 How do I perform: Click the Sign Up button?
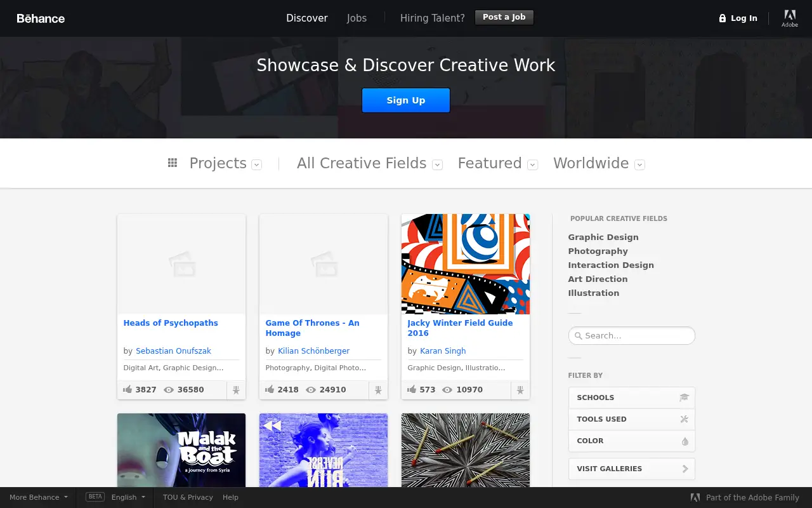tap(406, 100)
